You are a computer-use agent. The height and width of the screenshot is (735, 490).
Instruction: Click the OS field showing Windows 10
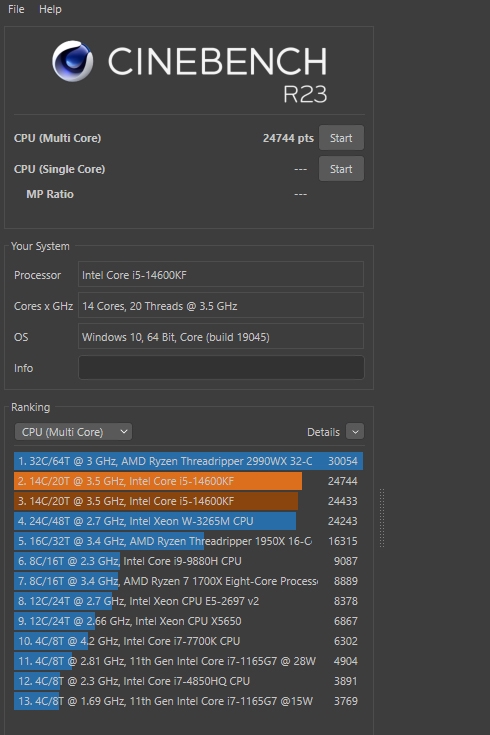tap(221, 337)
